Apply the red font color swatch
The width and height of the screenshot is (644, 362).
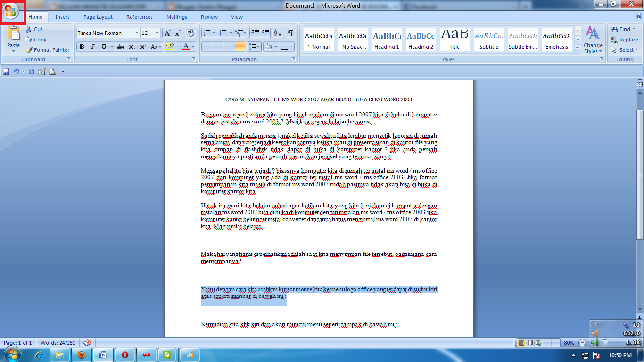click(186, 47)
